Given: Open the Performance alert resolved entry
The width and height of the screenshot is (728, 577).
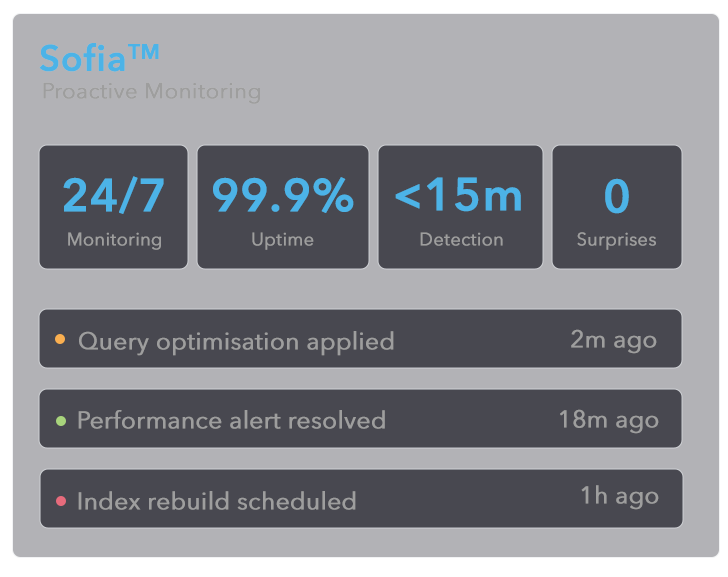Looking at the screenshot, I should tap(361, 419).
